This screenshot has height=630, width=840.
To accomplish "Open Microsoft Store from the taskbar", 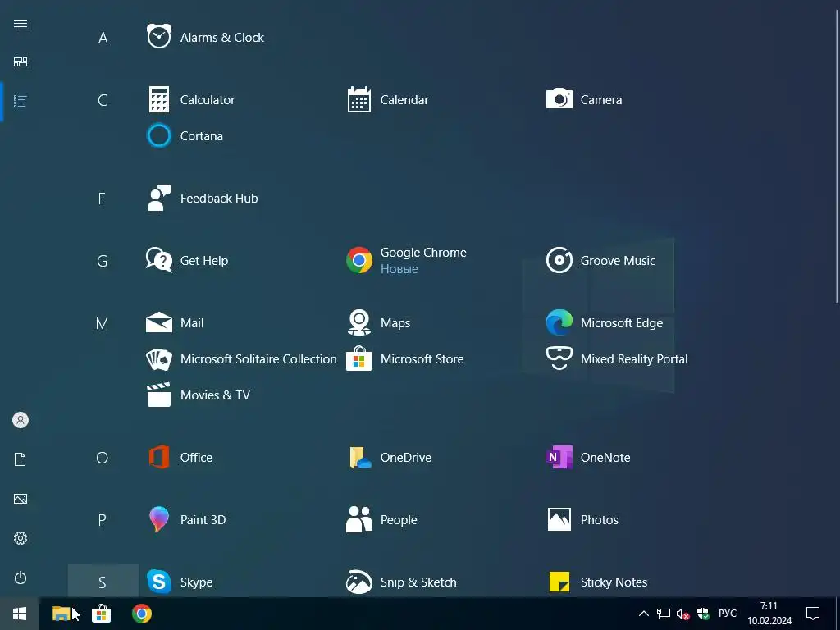I will pyautogui.click(x=101, y=614).
